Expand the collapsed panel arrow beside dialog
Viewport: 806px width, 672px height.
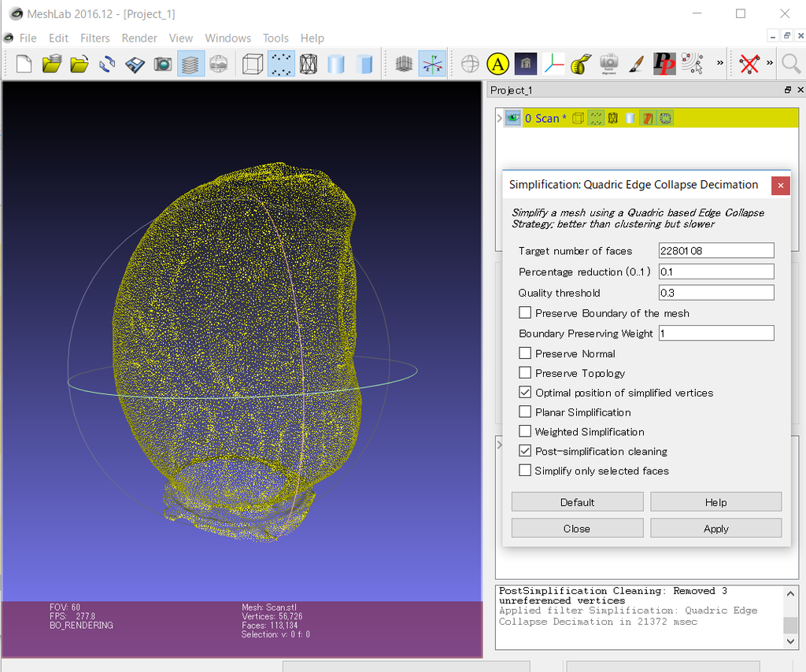click(x=499, y=445)
